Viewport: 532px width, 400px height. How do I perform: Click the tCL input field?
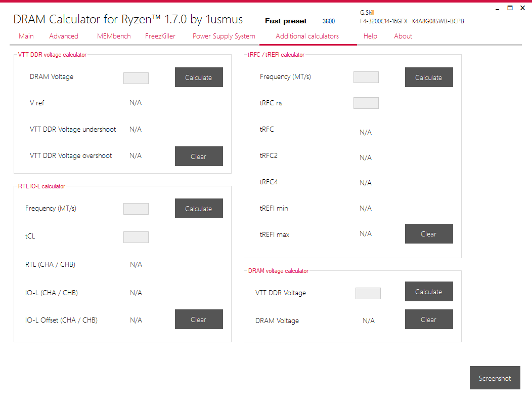[x=136, y=237]
